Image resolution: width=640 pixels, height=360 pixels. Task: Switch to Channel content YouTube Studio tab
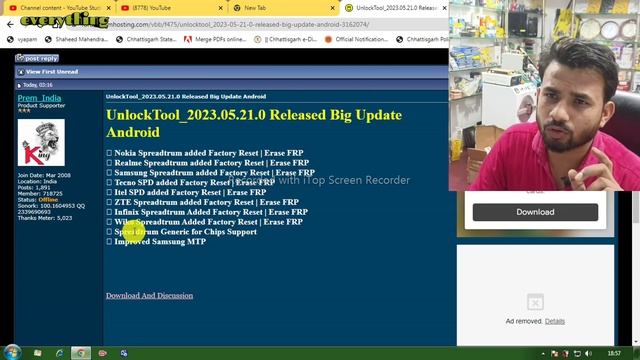tap(60, 8)
